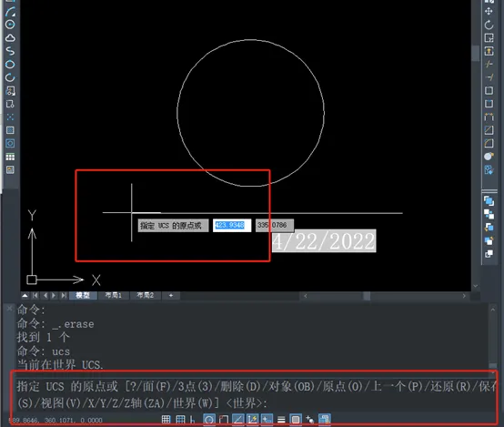Toggle dynamic input in status bar

[267, 420]
